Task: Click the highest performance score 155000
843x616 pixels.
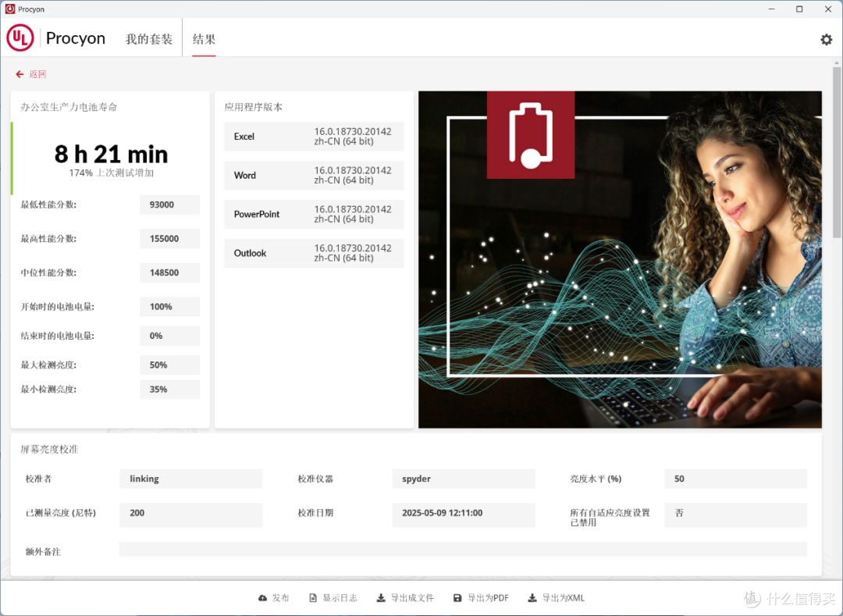Action: click(170, 239)
